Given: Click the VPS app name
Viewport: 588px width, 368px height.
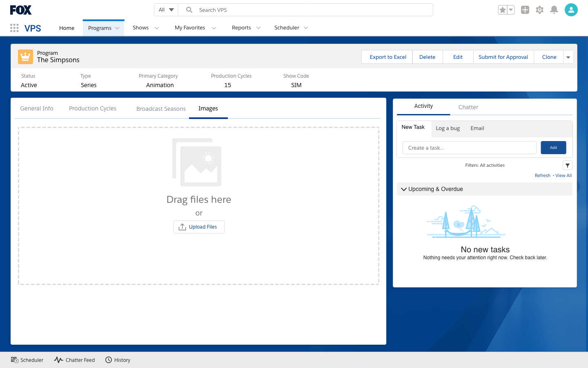Looking at the screenshot, I should pos(33,28).
